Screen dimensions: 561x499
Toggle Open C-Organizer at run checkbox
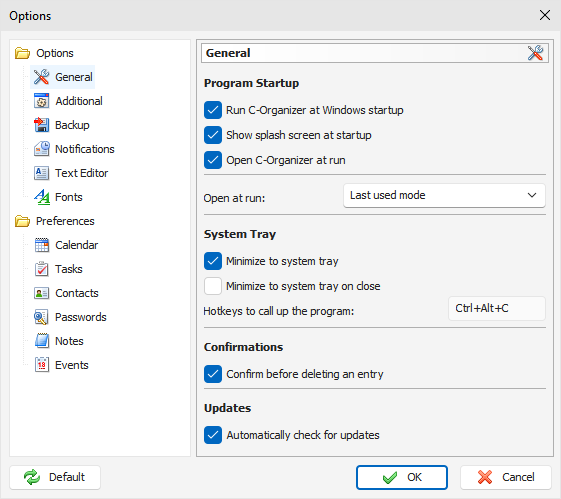click(213, 160)
